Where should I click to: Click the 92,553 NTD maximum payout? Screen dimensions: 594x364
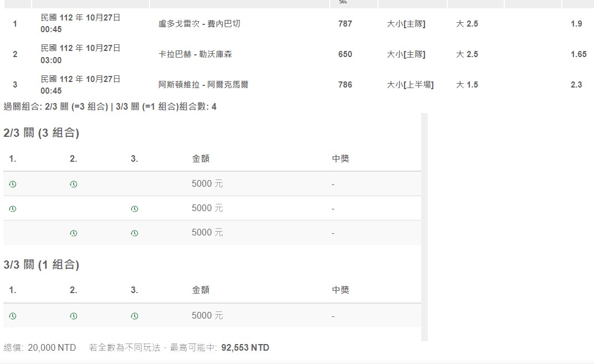pyautogui.click(x=245, y=348)
